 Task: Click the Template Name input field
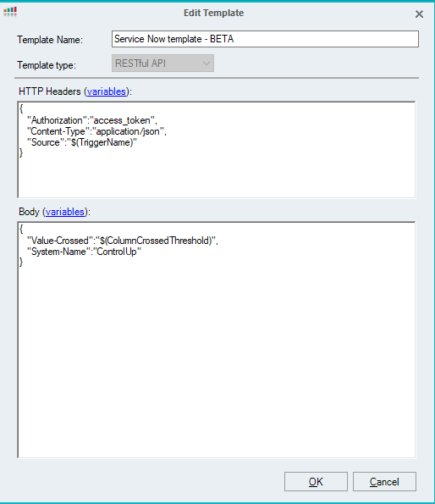(265, 39)
